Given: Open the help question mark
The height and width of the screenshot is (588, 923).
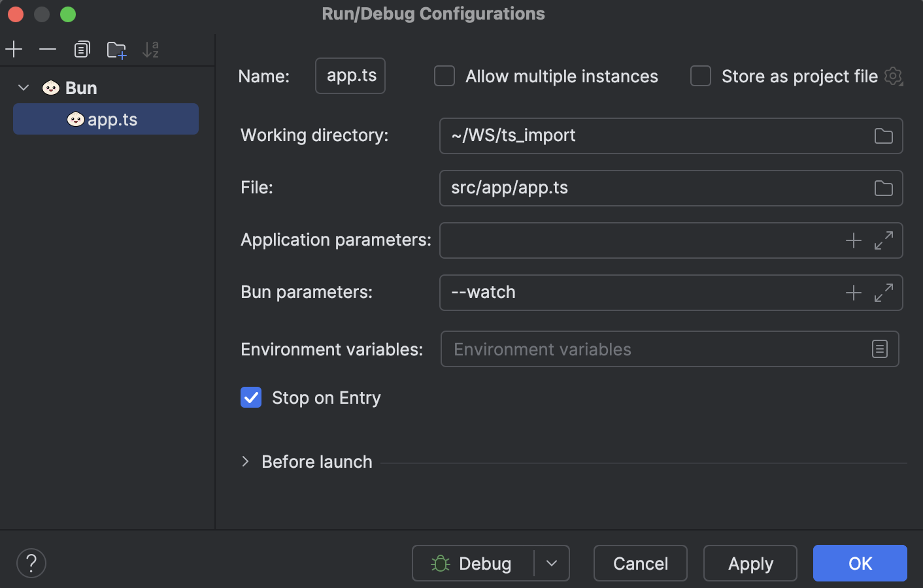Looking at the screenshot, I should (x=31, y=563).
